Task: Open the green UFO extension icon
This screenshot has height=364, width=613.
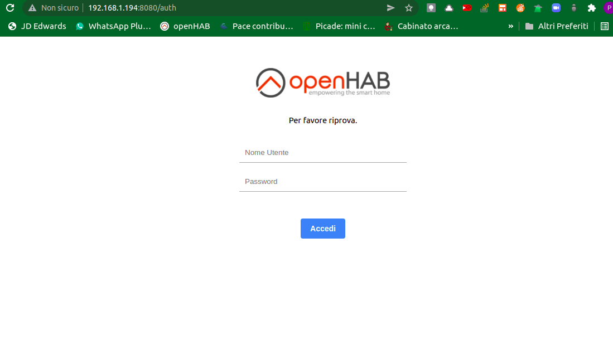Action: point(538,8)
